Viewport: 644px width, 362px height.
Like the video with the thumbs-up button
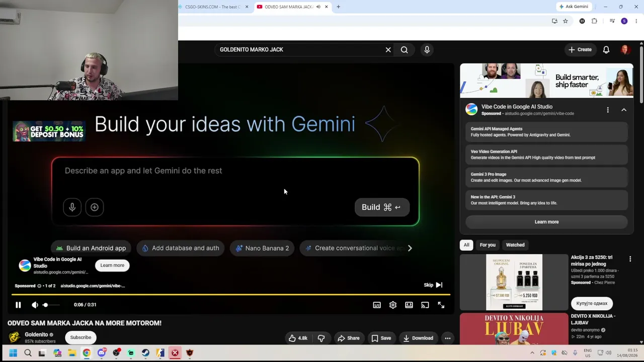pos(298,338)
